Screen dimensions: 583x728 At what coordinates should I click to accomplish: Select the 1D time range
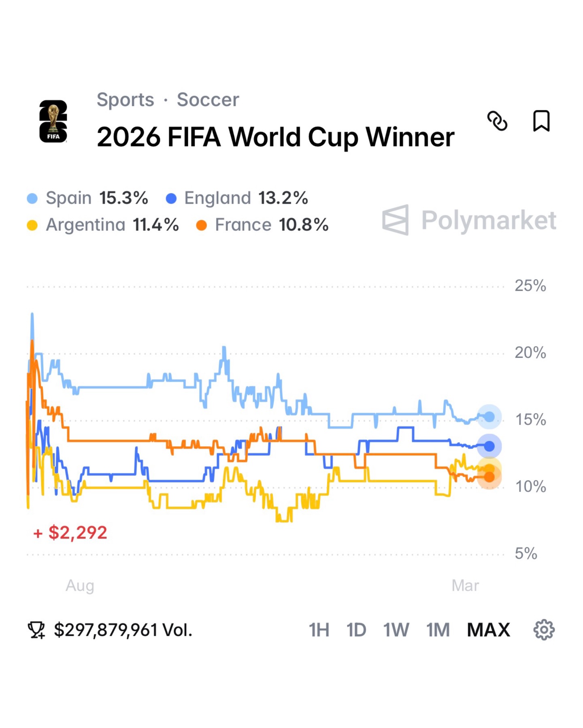tap(356, 630)
